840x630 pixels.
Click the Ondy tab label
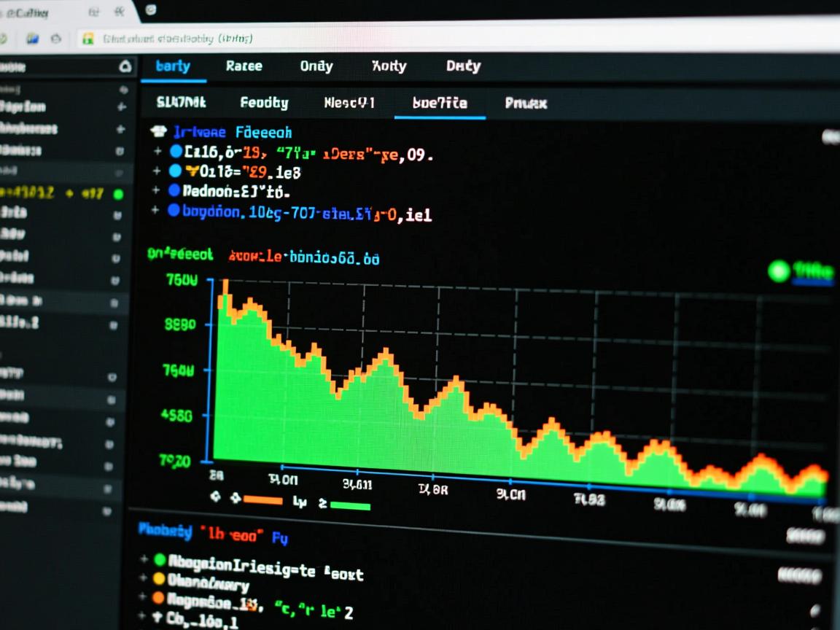[316, 66]
